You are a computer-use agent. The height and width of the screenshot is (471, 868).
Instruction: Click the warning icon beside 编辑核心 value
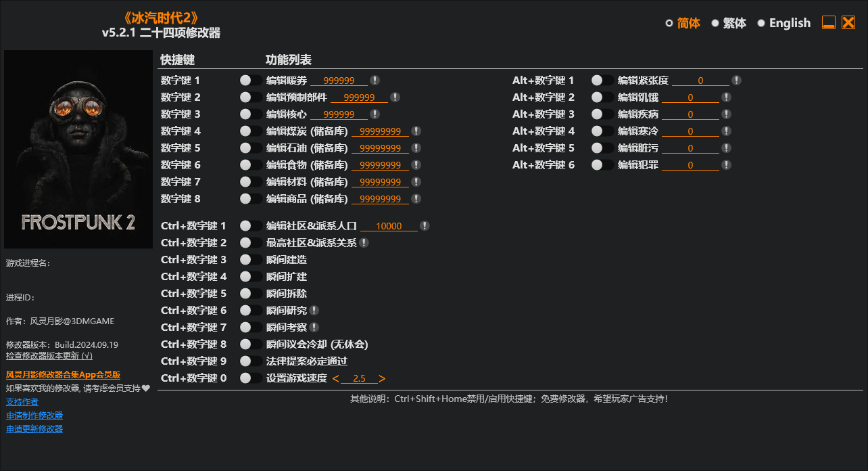(373, 114)
